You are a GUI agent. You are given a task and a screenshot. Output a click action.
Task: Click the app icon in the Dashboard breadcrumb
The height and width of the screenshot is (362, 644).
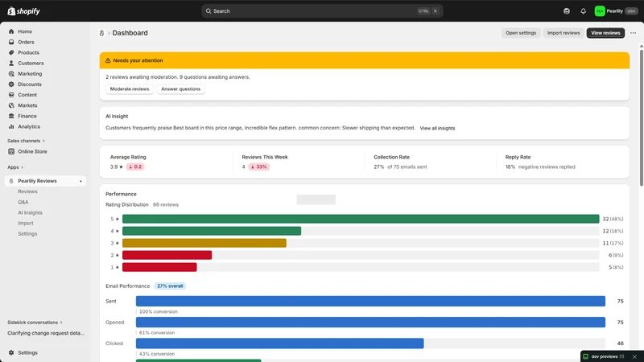click(x=102, y=33)
